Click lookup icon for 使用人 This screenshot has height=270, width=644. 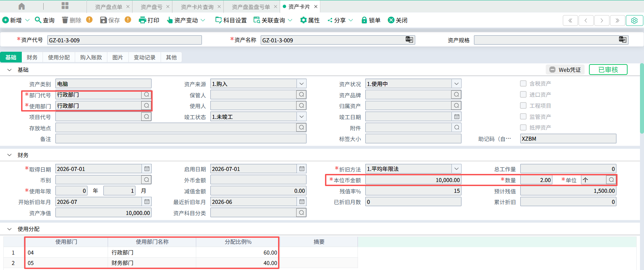(x=302, y=105)
